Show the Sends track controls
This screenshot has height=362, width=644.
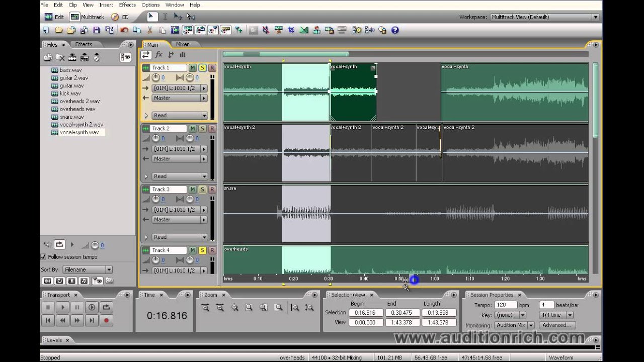[x=171, y=55]
